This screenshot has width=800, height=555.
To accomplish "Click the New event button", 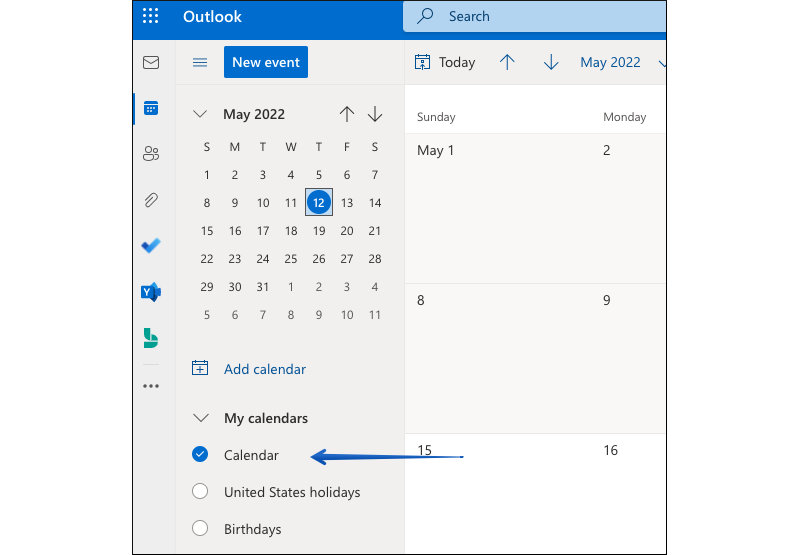I will click(266, 62).
